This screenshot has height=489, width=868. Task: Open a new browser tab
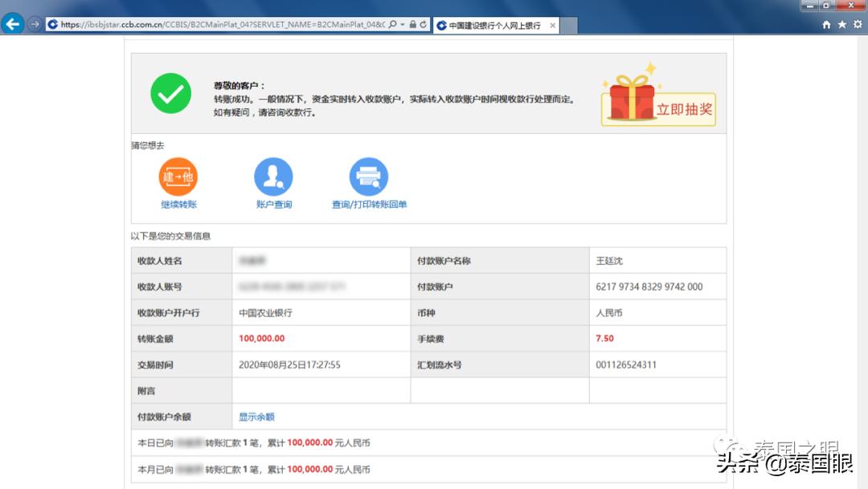[567, 25]
